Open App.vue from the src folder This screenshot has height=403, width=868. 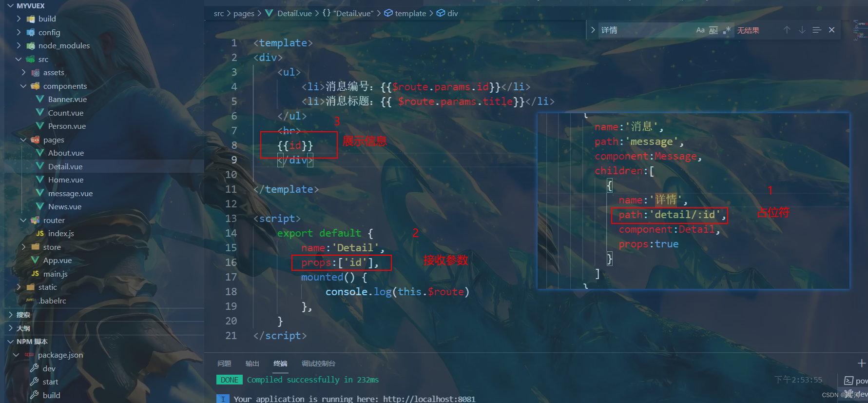pos(57,260)
